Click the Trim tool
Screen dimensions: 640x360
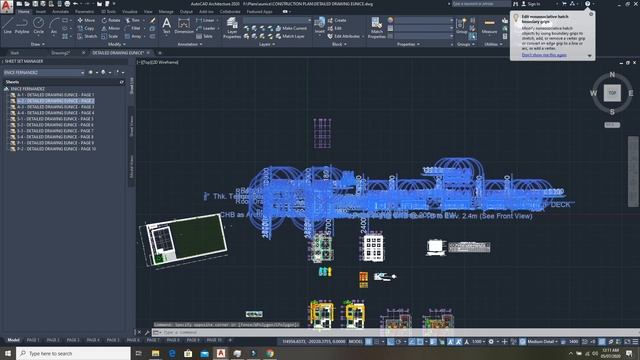pyautogui.click(x=133, y=20)
